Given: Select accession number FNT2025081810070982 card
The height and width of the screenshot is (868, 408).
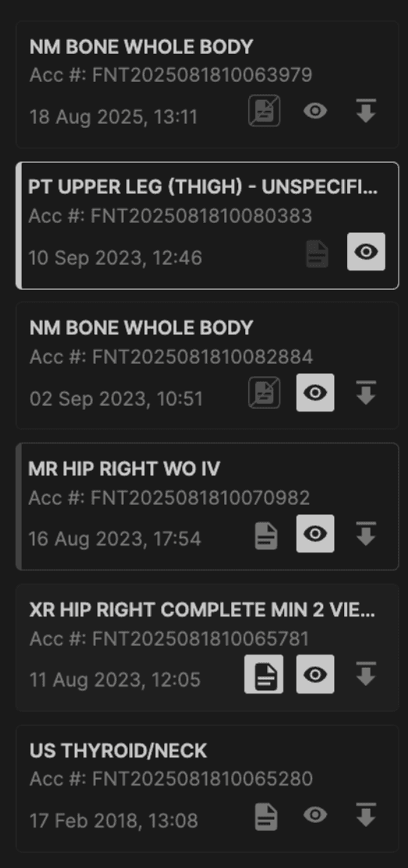Looking at the screenshot, I should pos(207,506).
